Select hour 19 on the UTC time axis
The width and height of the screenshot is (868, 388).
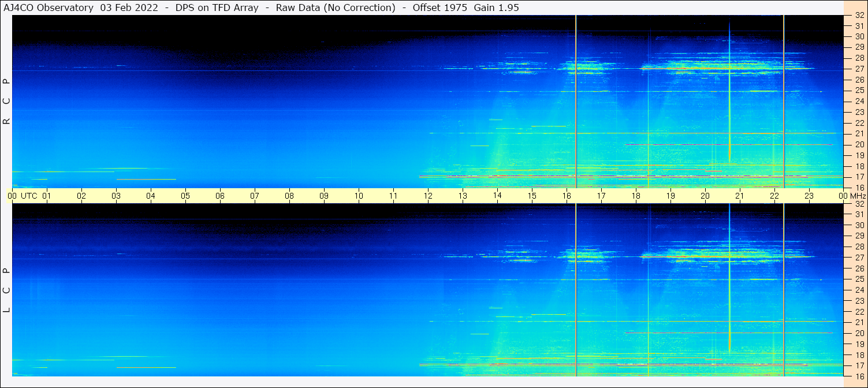(x=670, y=196)
